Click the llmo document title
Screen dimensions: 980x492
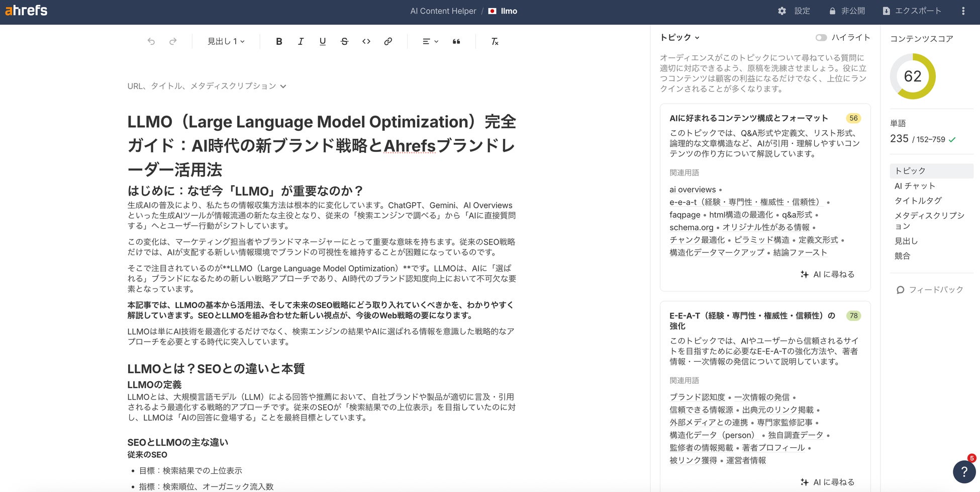pos(509,11)
